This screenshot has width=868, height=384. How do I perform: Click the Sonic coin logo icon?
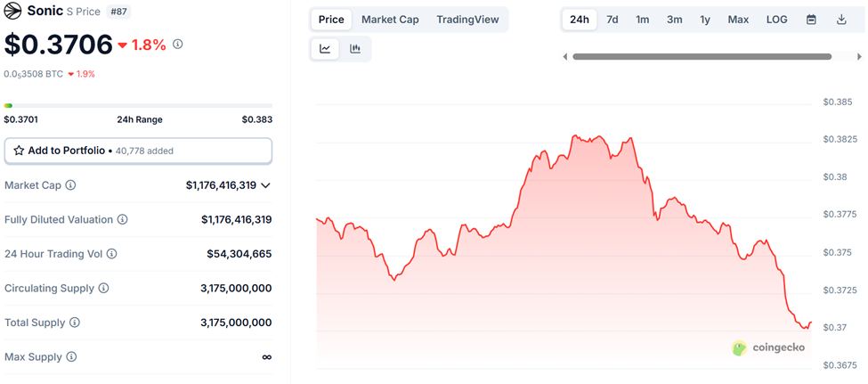coord(13,11)
